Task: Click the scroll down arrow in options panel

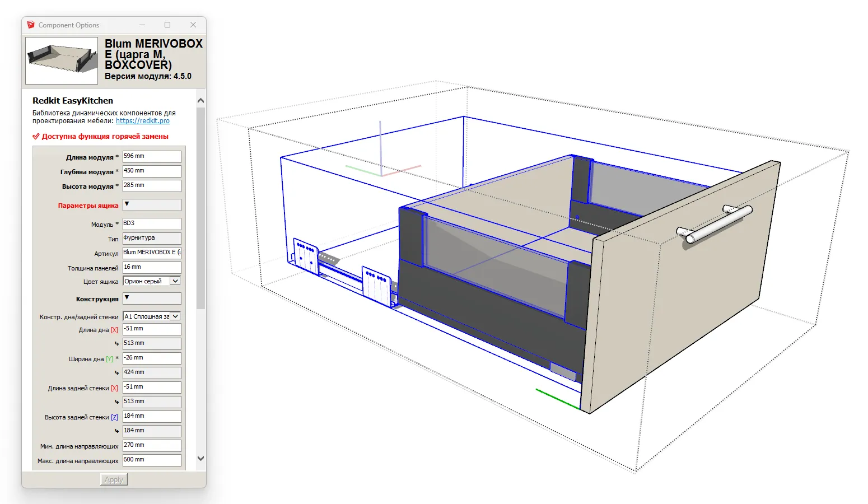Action: pyautogui.click(x=201, y=458)
